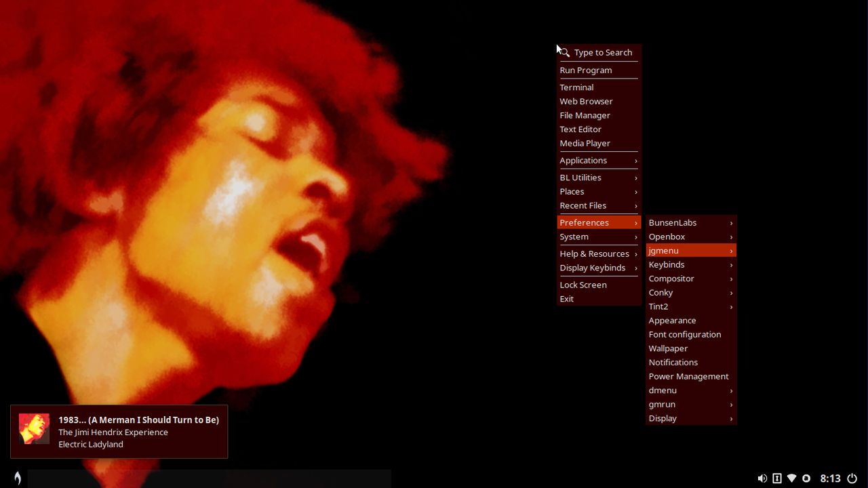Image resolution: width=868 pixels, height=488 pixels.
Task: Click the circled letter 'a' tray icon
Action: point(806,479)
